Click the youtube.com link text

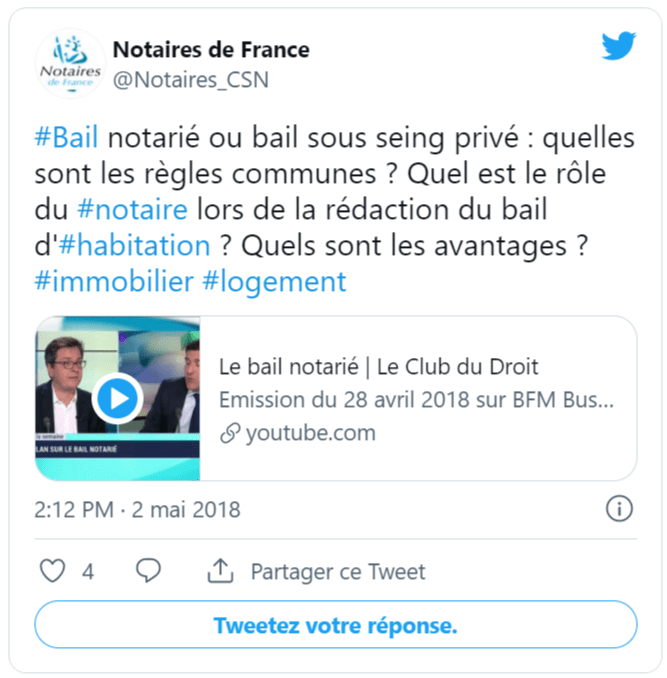click(310, 433)
